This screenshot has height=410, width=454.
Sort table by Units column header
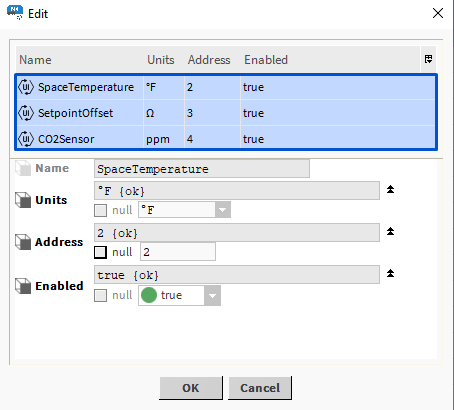tap(161, 60)
